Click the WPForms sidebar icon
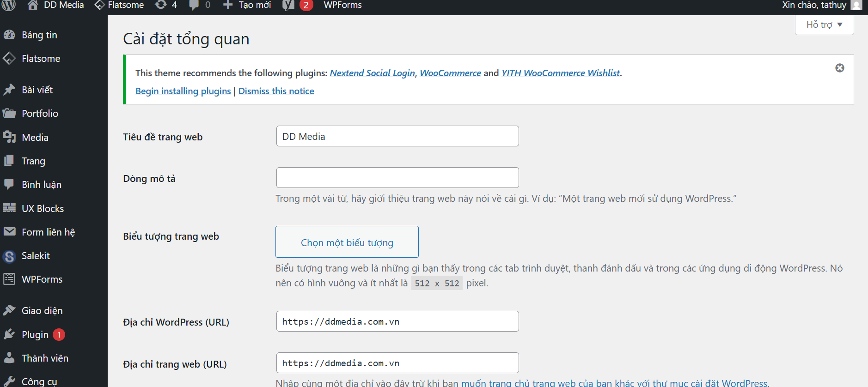 click(9, 279)
